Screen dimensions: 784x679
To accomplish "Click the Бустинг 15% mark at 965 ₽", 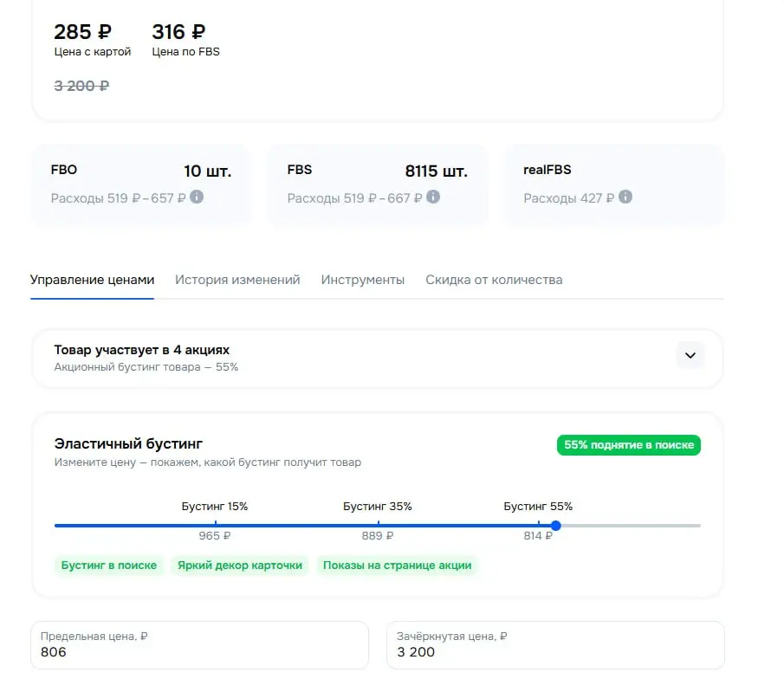I will tap(215, 525).
